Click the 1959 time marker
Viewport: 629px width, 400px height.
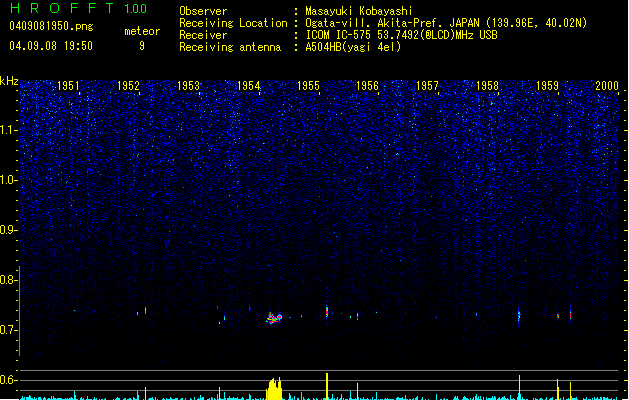547,86
